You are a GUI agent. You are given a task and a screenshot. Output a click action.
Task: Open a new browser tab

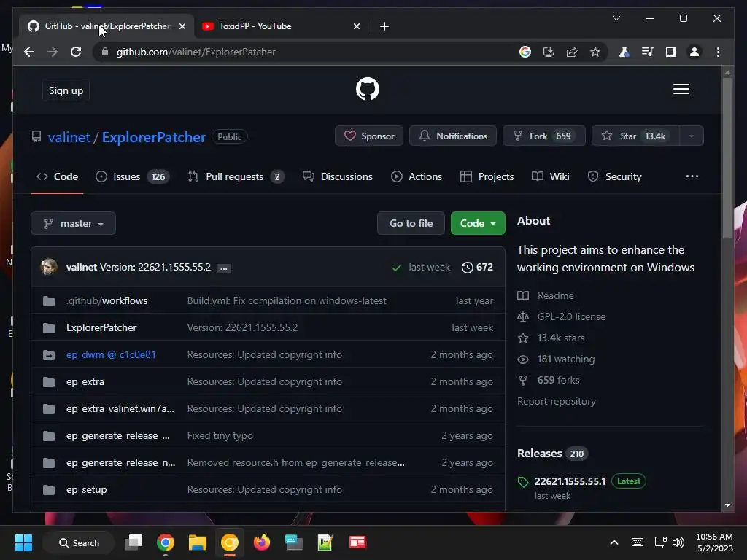384,26
